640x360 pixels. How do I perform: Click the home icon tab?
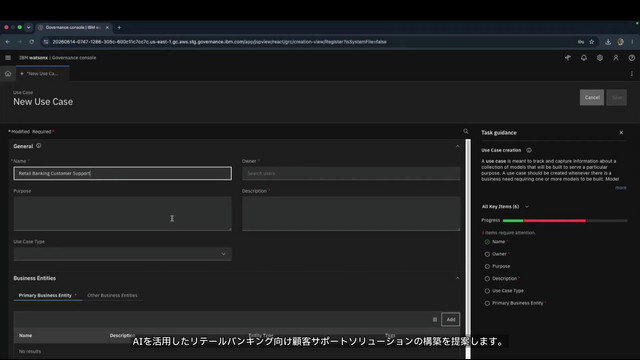[8, 73]
